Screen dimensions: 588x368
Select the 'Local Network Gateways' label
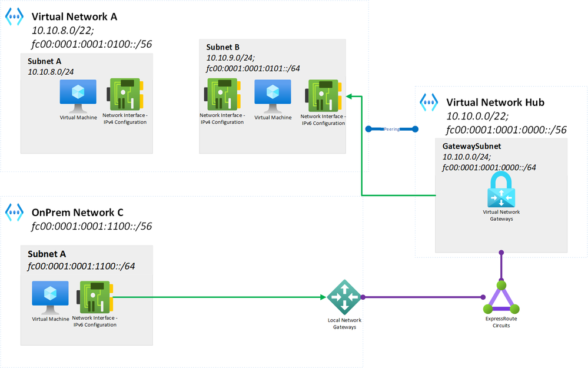345,323
